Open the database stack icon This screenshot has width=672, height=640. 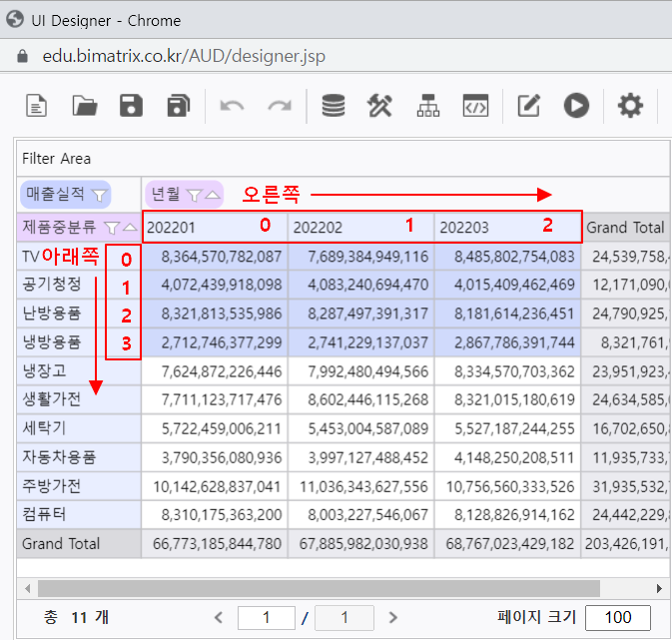click(x=333, y=105)
